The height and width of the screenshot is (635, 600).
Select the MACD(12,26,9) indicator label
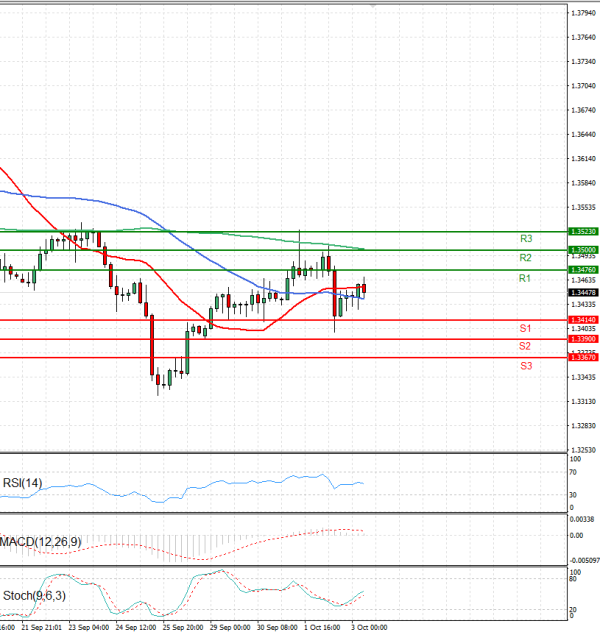pos(41,542)
